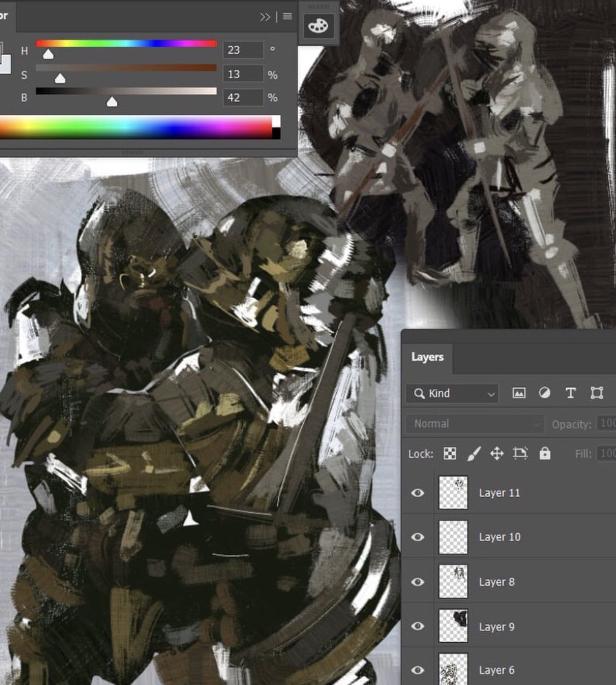Open the Normal blend mode dropdown
Image resolution: width=616 pixels, height=685 pixels.
474,424
